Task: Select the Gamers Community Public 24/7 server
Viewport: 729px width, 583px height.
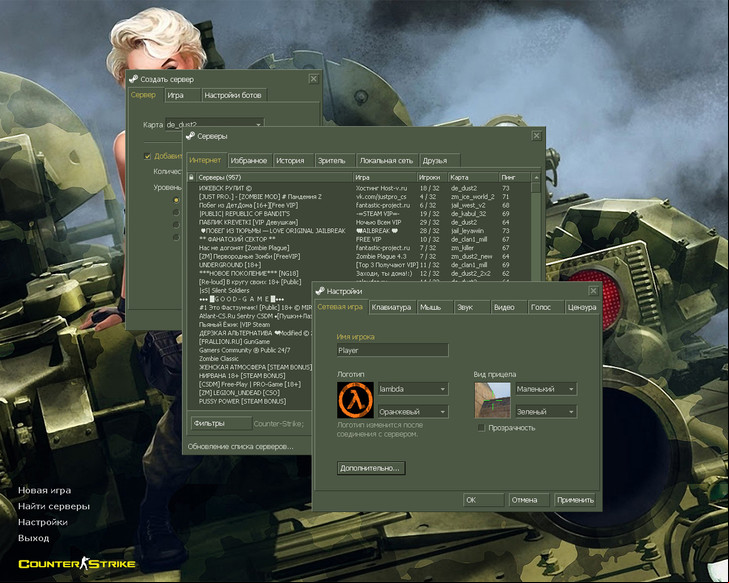Action: click(x=250, y=350)
